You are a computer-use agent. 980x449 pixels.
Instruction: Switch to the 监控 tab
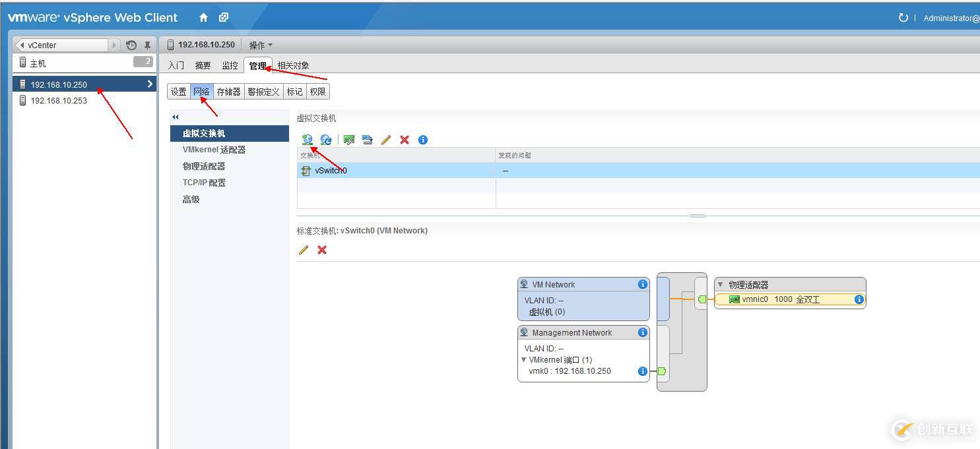[230, 65]
